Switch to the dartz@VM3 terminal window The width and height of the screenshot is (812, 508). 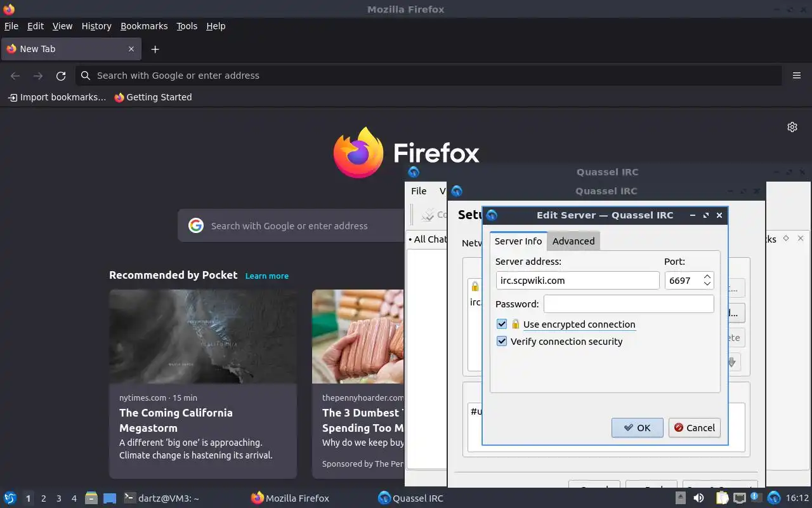click(x=161, y=498)
